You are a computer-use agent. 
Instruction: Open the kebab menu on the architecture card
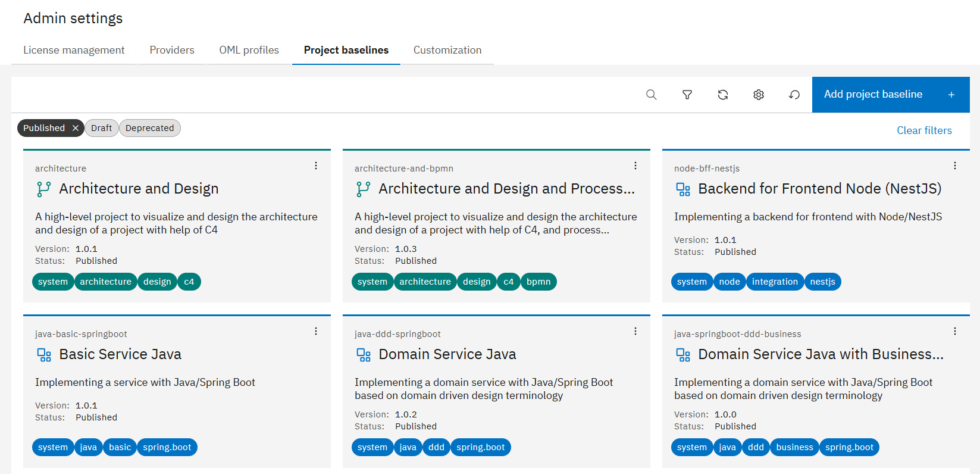[316, 166]
